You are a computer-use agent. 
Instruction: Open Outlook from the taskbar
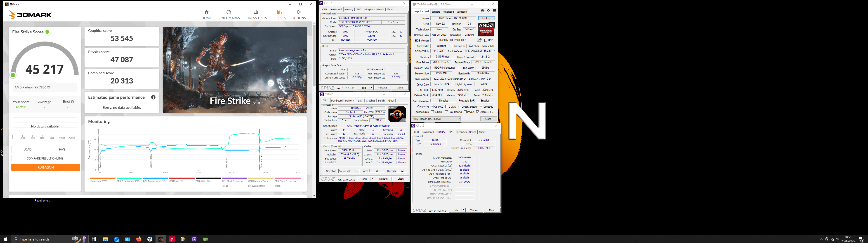pos(116,239)
